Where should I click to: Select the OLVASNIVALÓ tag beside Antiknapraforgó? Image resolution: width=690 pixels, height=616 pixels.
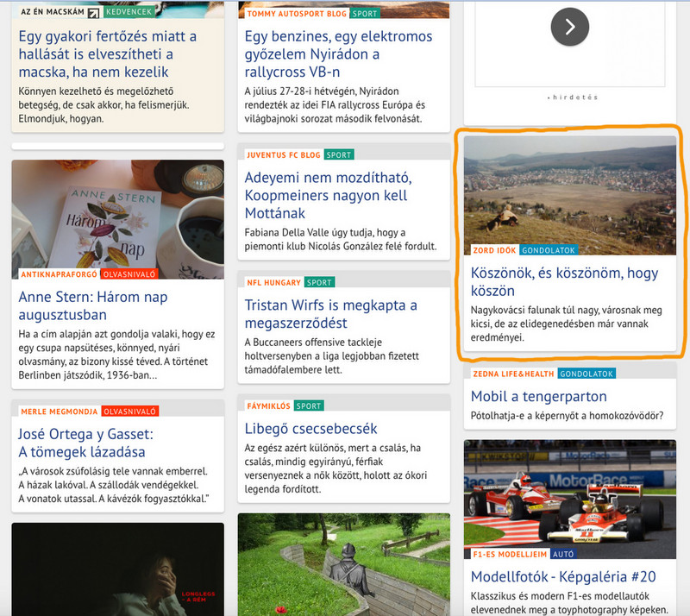tap(129, 274)
